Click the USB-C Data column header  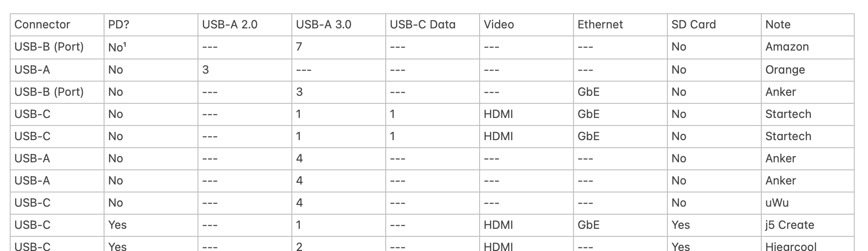(x=422, y=24)
